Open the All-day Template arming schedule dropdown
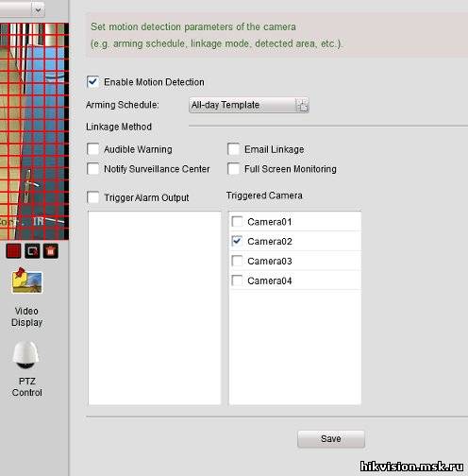The height and width of the screenshot is (476, 468). [249, 105]
